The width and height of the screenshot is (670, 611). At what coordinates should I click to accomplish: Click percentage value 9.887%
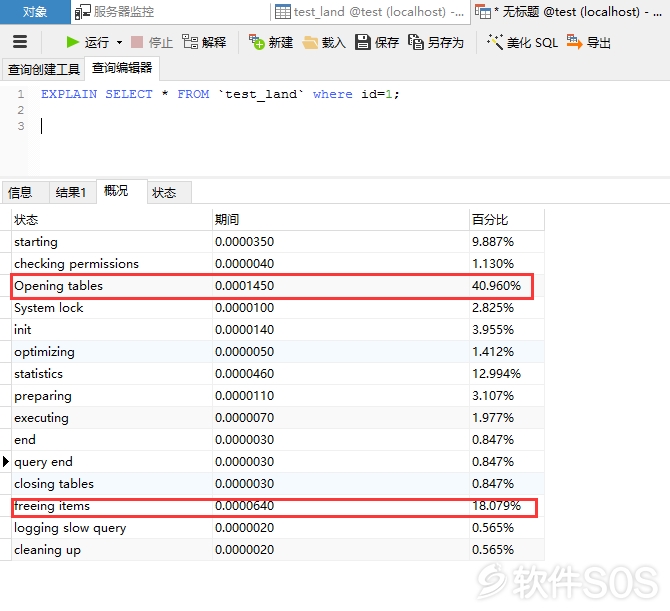493,242
